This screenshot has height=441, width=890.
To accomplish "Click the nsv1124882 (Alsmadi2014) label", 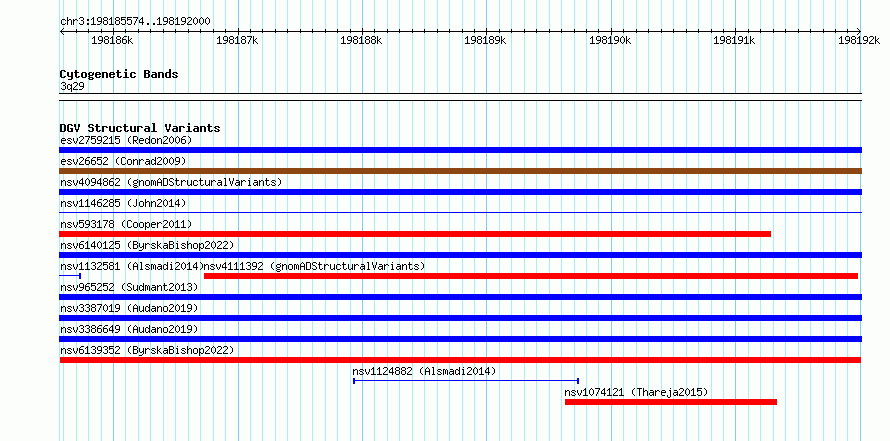I will (x=424, y=371).
